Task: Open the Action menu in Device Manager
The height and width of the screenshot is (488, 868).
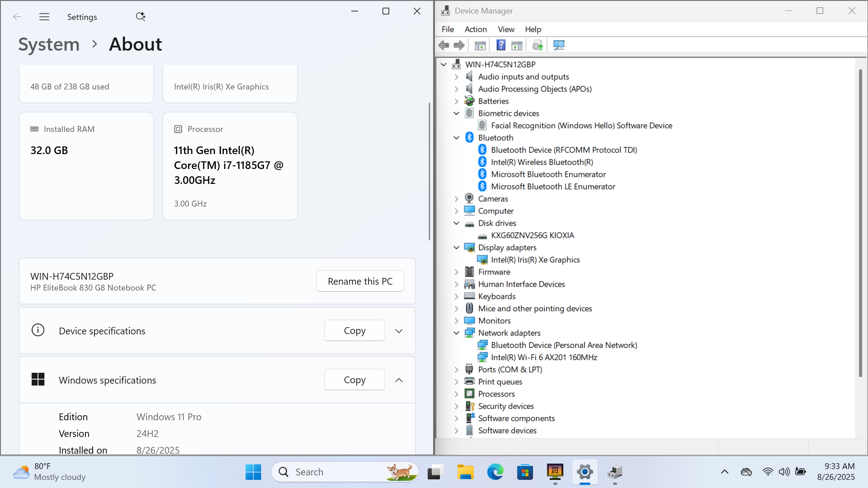Action: pos(476,29)
